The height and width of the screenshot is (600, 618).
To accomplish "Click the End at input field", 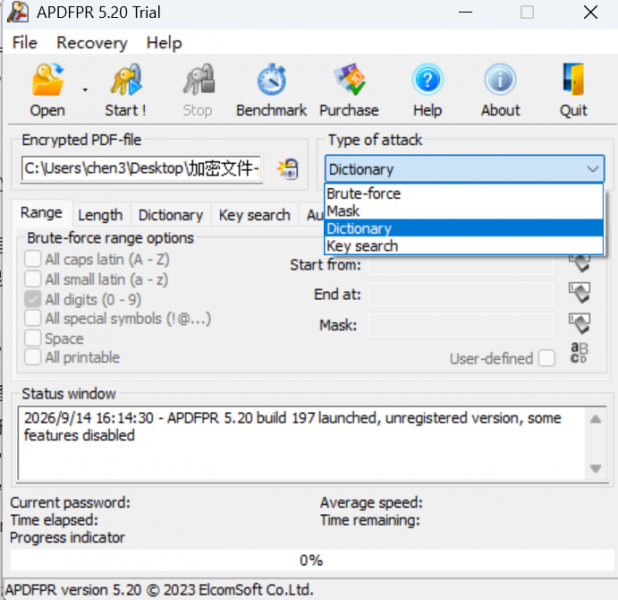I will coord(461,294).
